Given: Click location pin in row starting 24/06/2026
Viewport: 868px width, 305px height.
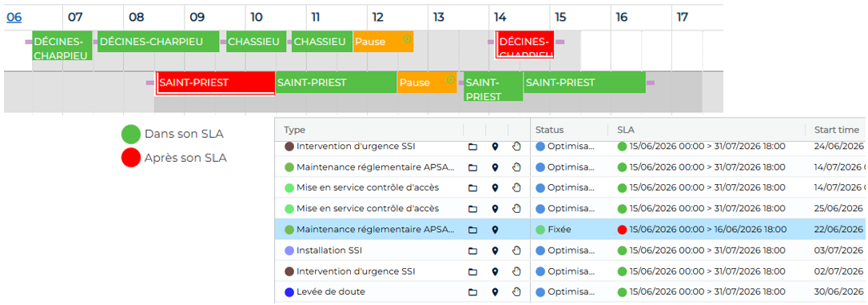Looking at the screenshot, I should 495,147.
